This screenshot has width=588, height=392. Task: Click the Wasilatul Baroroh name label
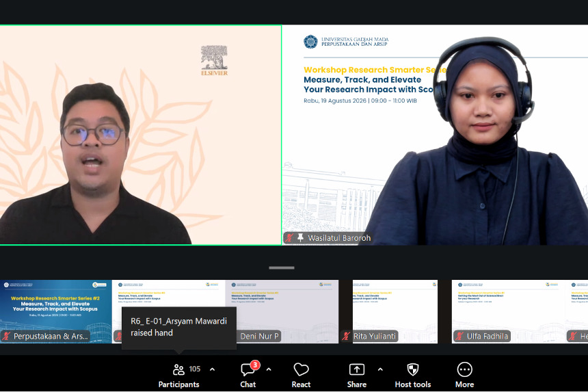click(339, 238)
